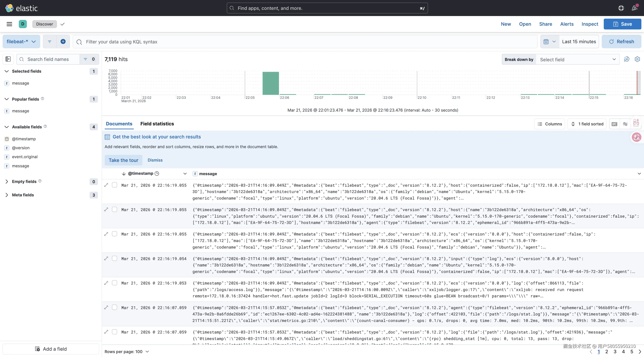The height and width of the screenshot is (357, 644).
Task: Open the Inspect menu item
Action: click(590, 24)
